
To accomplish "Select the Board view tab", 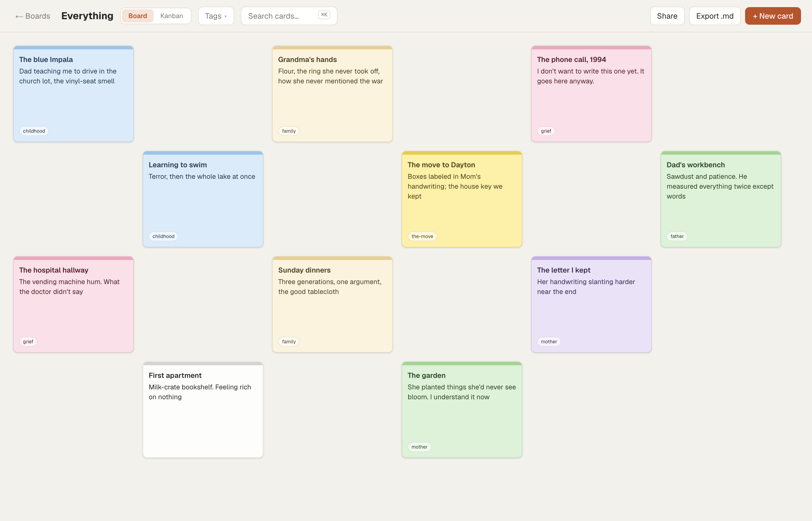I will point(137,16).
